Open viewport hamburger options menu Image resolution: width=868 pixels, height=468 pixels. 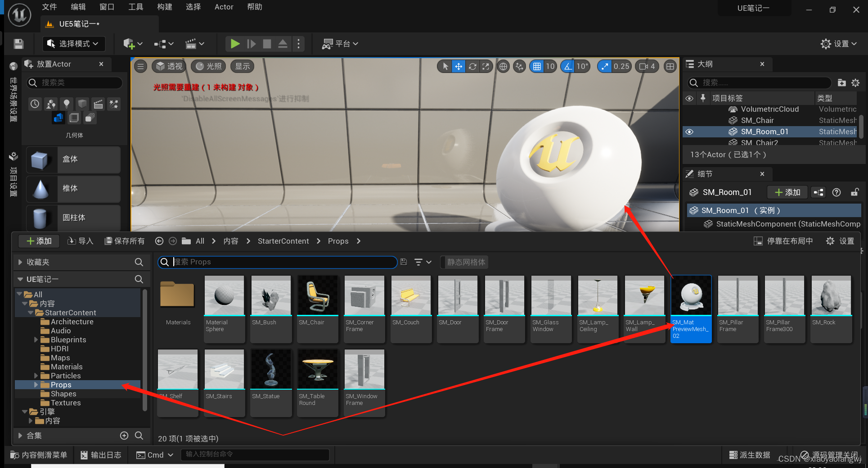coord(140,67)
